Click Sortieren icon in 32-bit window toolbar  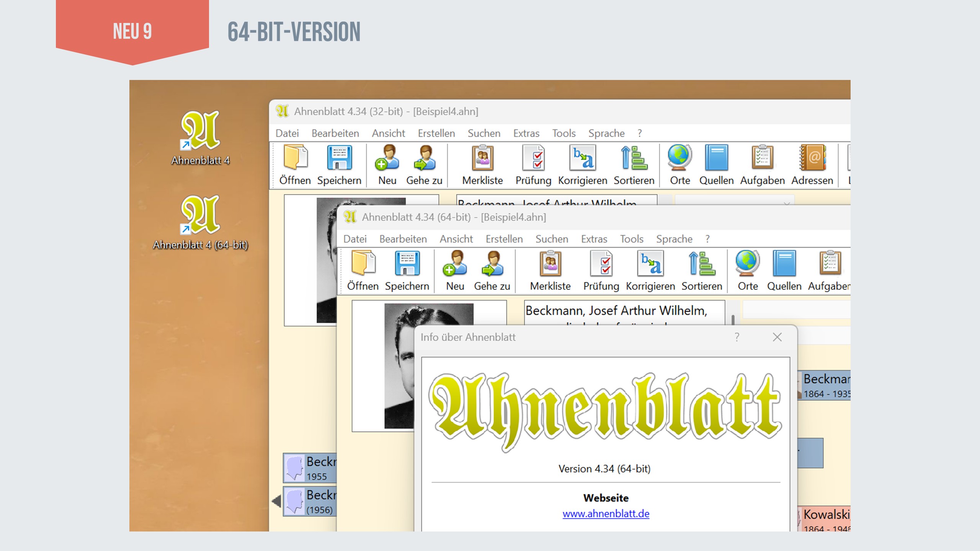click(x=634, y=158)
